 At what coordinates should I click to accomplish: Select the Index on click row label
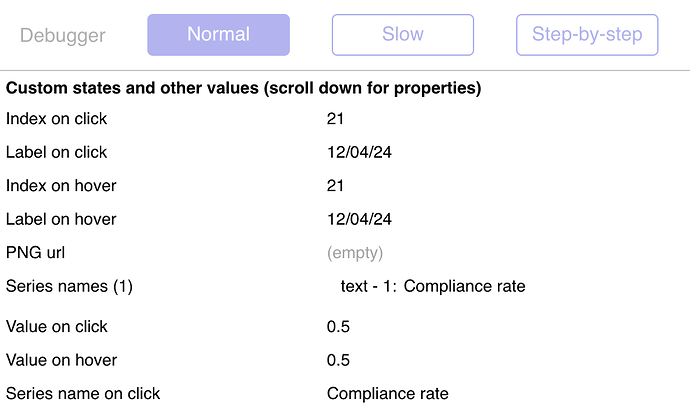coord(56,118)
